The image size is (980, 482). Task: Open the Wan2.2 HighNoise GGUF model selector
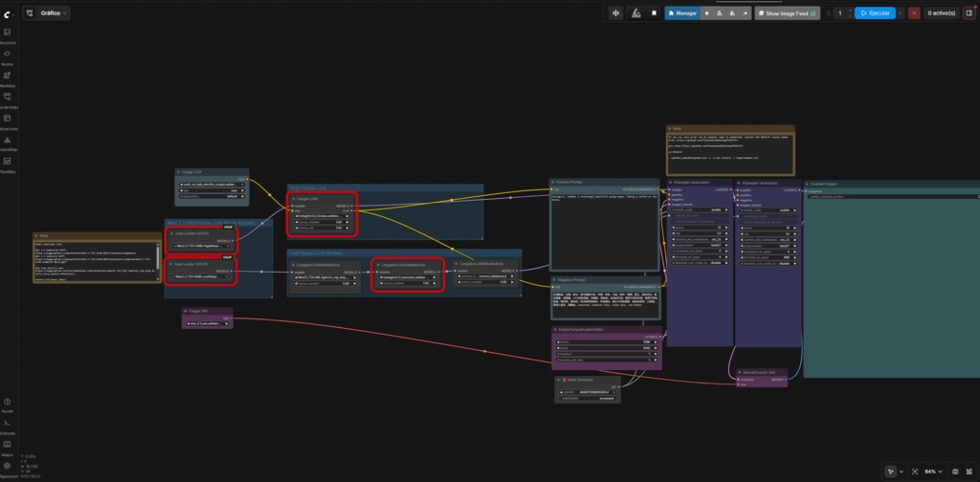200,246
